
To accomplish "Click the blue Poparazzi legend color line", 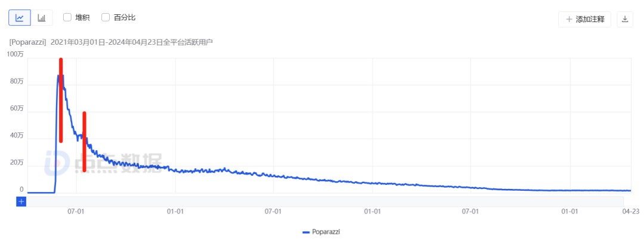I will click(306, 232).
